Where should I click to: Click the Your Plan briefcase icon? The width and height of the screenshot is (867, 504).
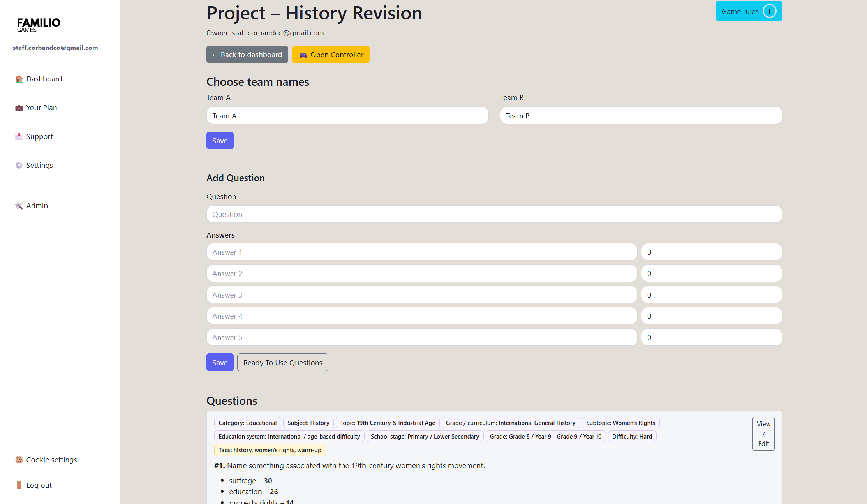coord(19,108)
